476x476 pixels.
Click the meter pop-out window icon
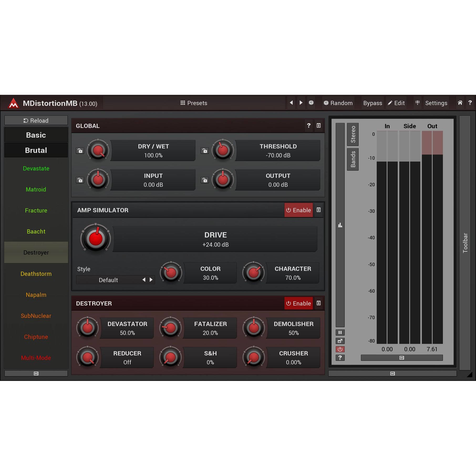tap(340, 341)
